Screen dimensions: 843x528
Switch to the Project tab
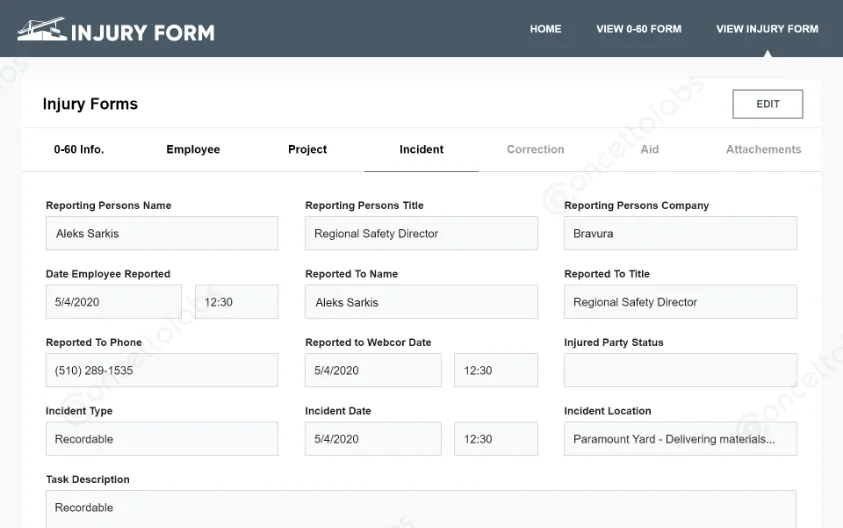307,150
